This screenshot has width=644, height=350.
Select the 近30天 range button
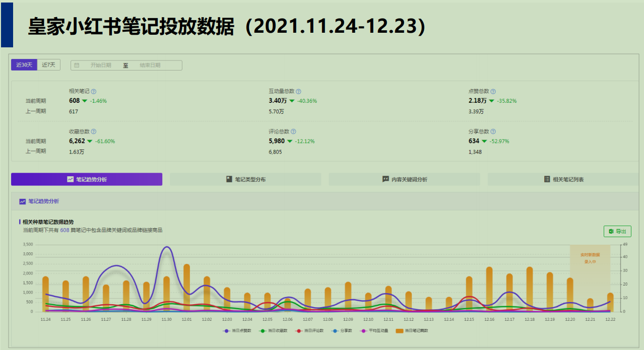pyautogui.click(x=24, y=65)
